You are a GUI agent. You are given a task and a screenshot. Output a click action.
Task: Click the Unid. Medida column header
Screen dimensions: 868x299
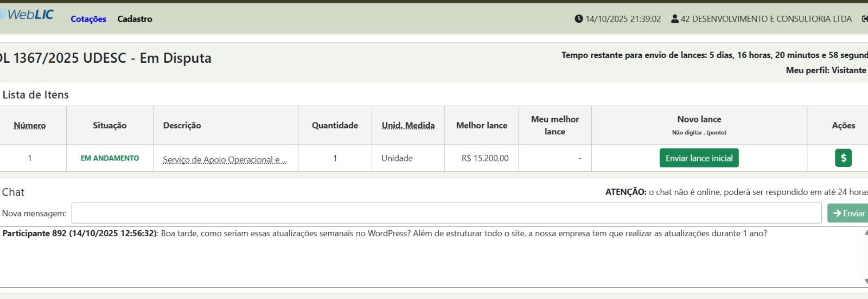point(408,126)
